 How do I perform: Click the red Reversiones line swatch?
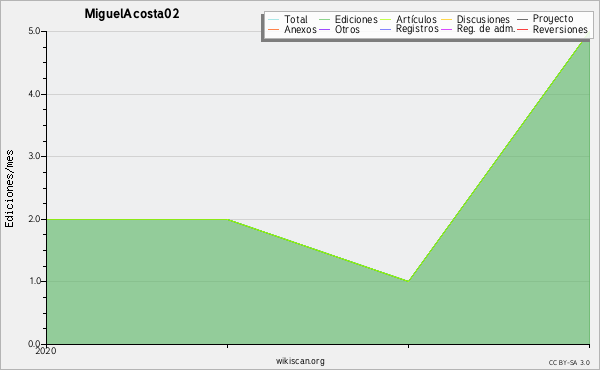(x=523, y=29)
